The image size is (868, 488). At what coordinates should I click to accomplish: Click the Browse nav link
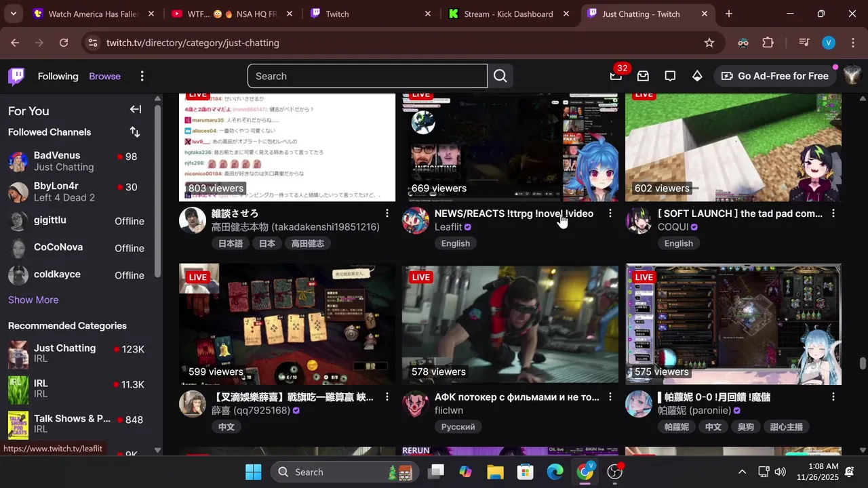pyautogui.click(x=104, y=76)
